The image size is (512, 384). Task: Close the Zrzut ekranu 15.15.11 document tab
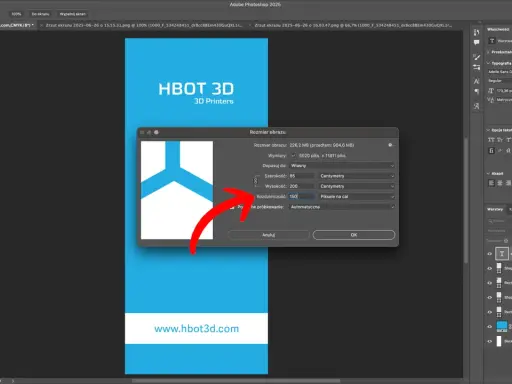[x=41, y=25]
